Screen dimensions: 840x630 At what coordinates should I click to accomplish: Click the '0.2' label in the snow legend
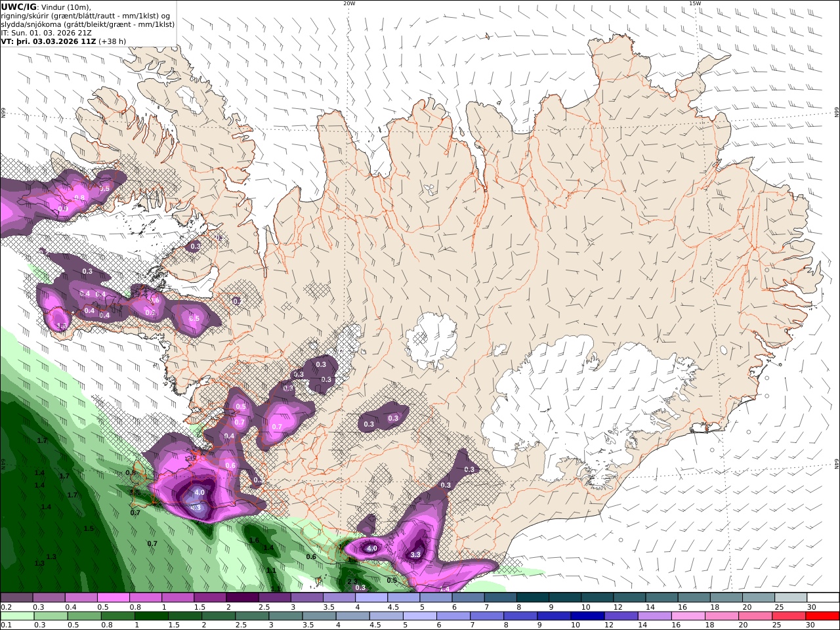tap(5, 607)
